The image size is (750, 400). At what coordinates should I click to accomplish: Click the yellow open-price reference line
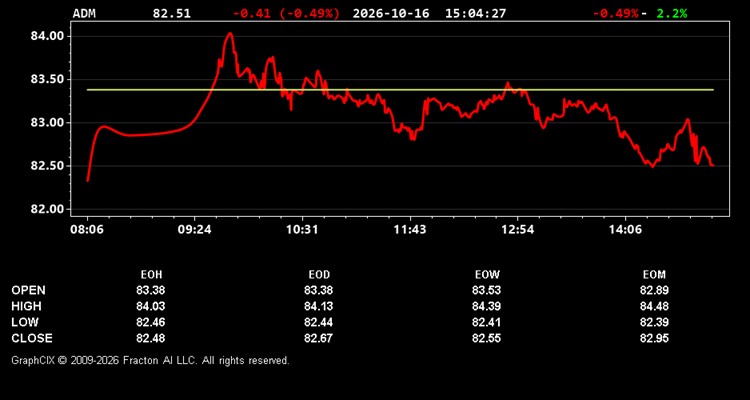(400, 89)
